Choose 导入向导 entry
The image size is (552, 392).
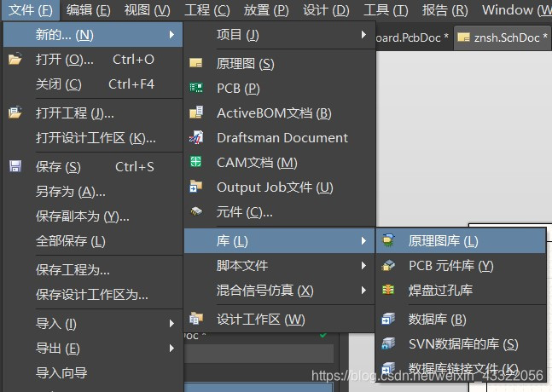tap(93, 372)
